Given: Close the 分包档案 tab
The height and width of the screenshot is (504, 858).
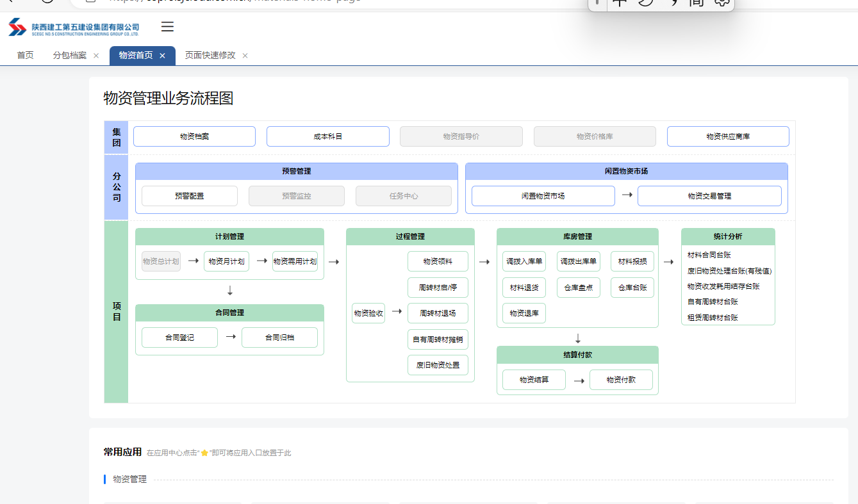Looking at the screenshot, I should coord(96,56).
